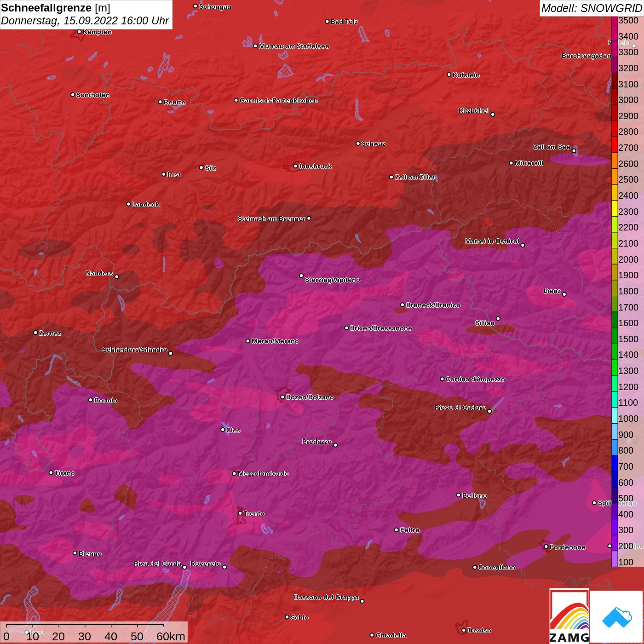Click the blue logo beside ZAMG
Viewport: 644px width, 644px height.
617,617
